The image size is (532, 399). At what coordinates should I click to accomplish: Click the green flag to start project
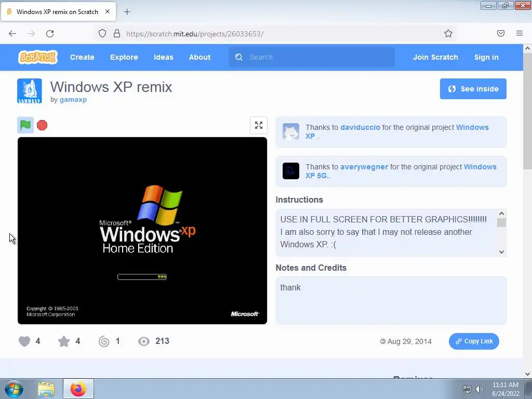pos(25,125)
